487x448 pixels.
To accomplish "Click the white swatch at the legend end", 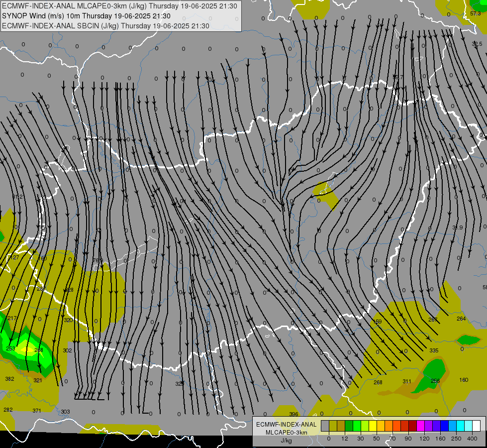I will click(x=476, y=426).
